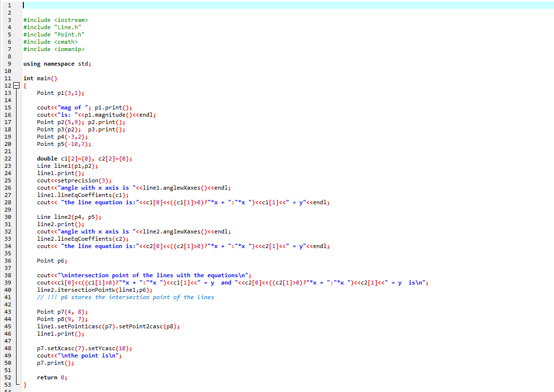
Task: Click 'line1.lineEqCoeffients(c1);' statement
Action: coord(83,195)
